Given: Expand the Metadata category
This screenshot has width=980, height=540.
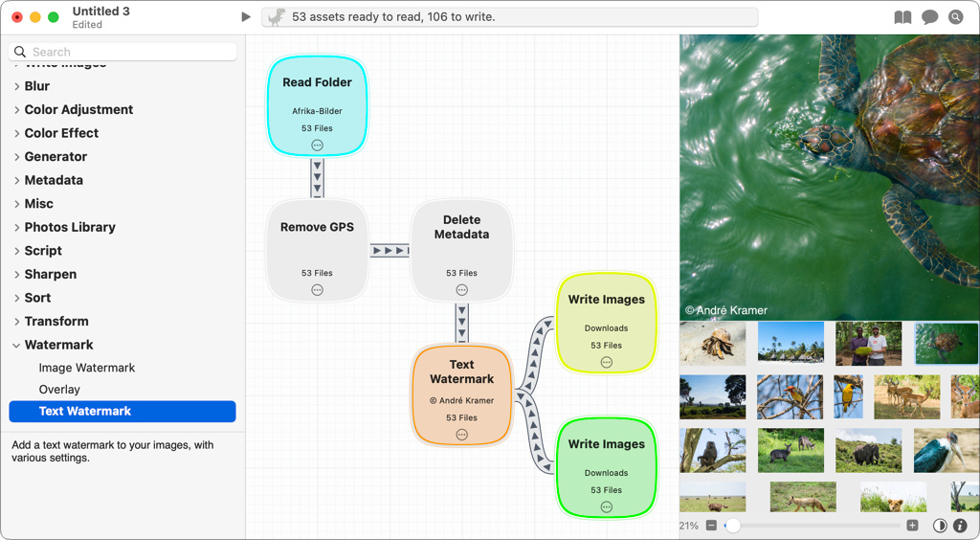Looking at the screenshot, I should 16,181.
